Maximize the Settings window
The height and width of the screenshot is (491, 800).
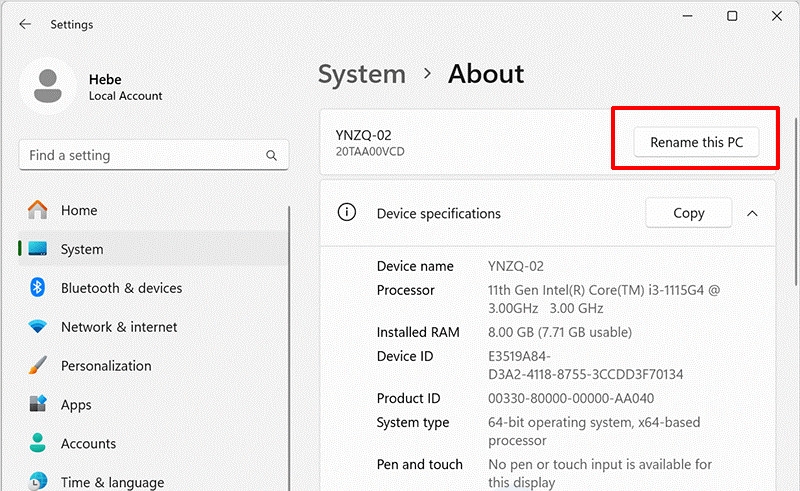732,16
